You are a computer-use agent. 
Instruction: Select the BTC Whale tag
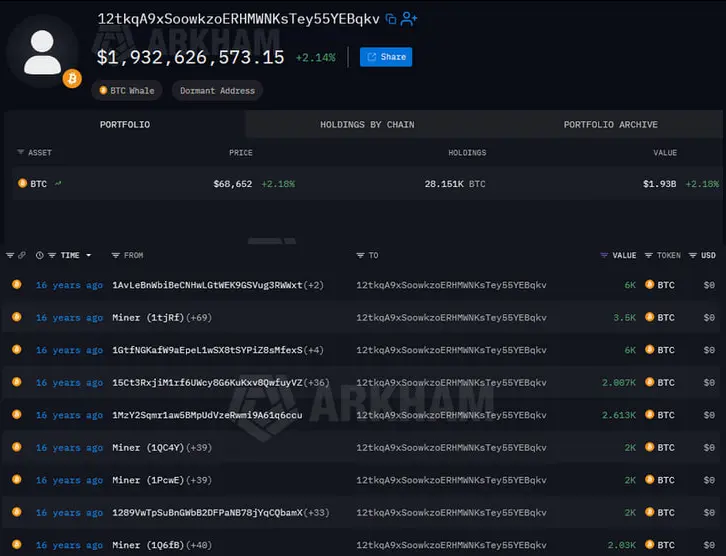[x=127, y=91]
